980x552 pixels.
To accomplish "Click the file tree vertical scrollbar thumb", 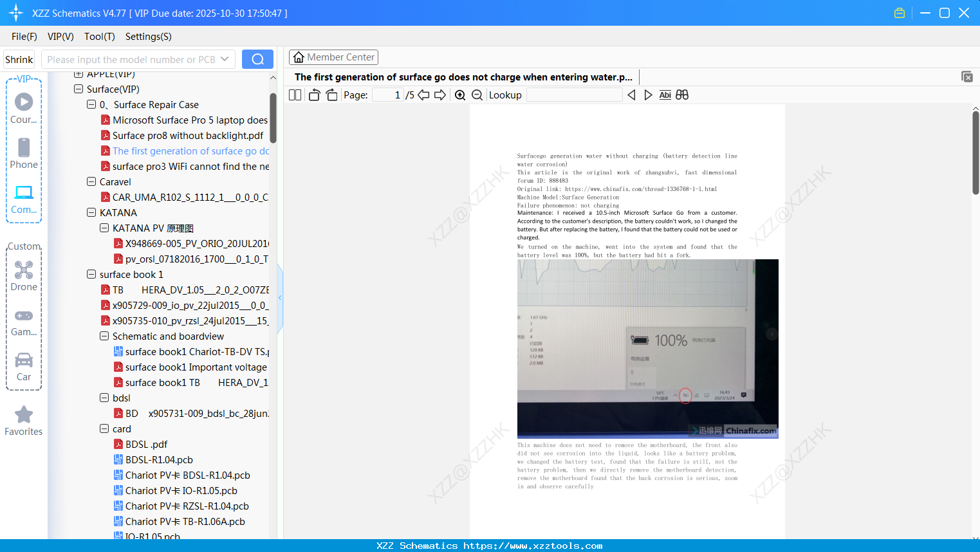I will 273,118.
